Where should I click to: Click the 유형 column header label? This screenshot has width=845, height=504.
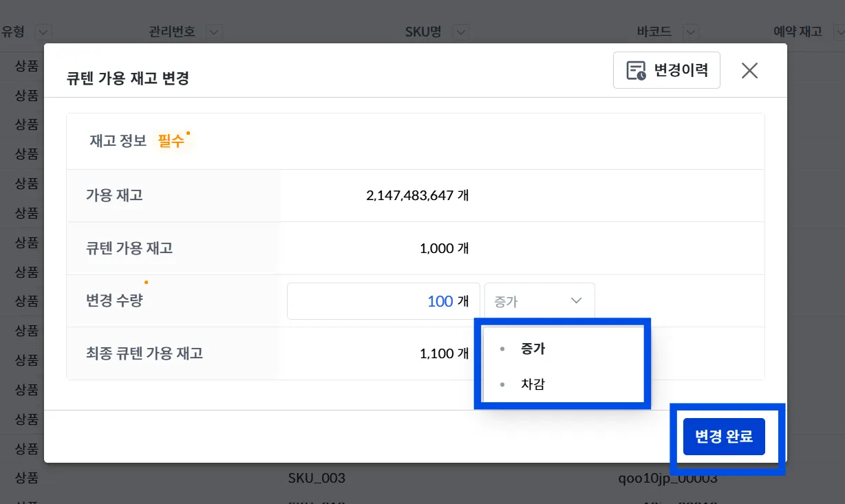coord(14,32)
